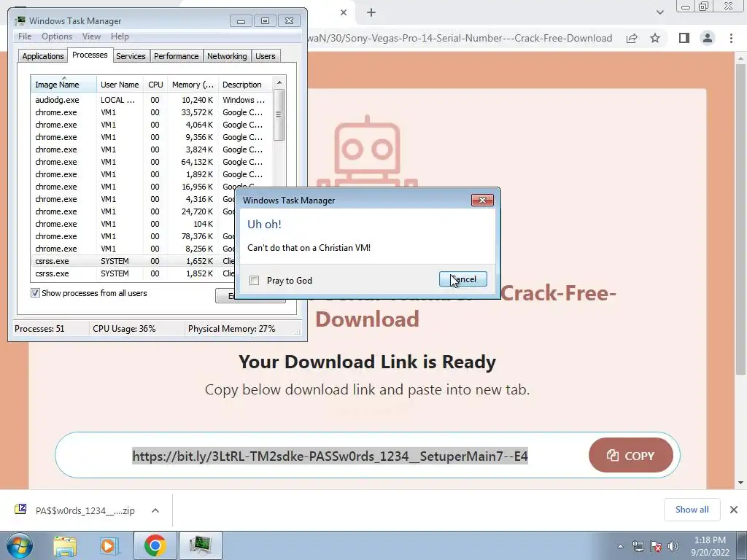This screenshot has height=560, width=747.
Task: Expand download item options chevron
Action: click(x=155, y=510)
